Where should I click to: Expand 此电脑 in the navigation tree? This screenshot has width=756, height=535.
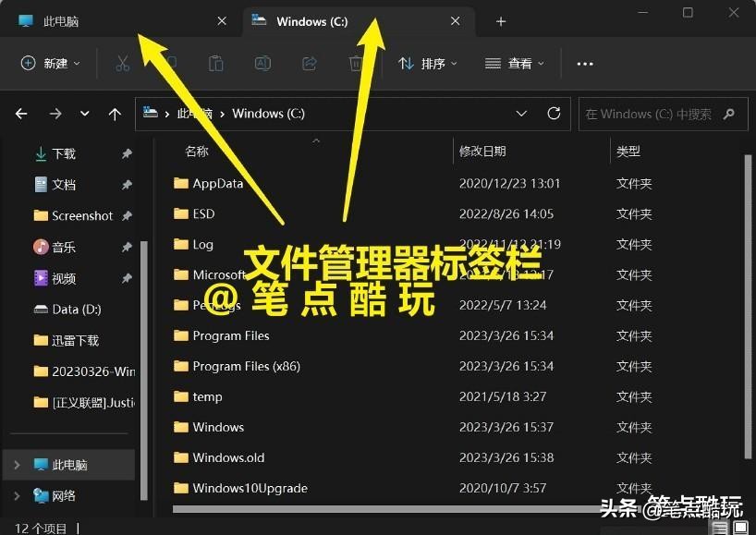click(x=18, y=466)
